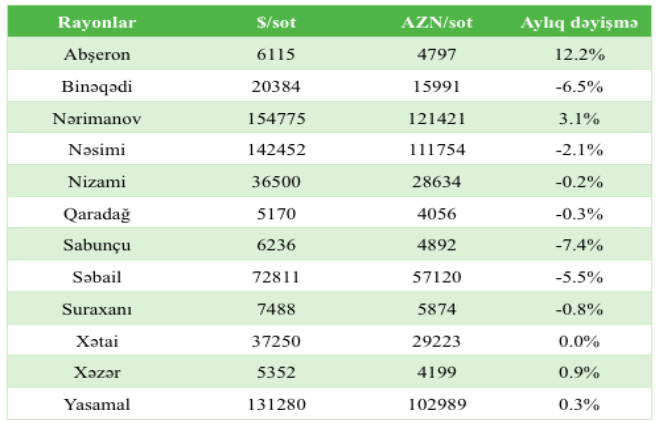Select Yasamal's $/sot value 131280
The image size is (659, 421).
point(276,404)
